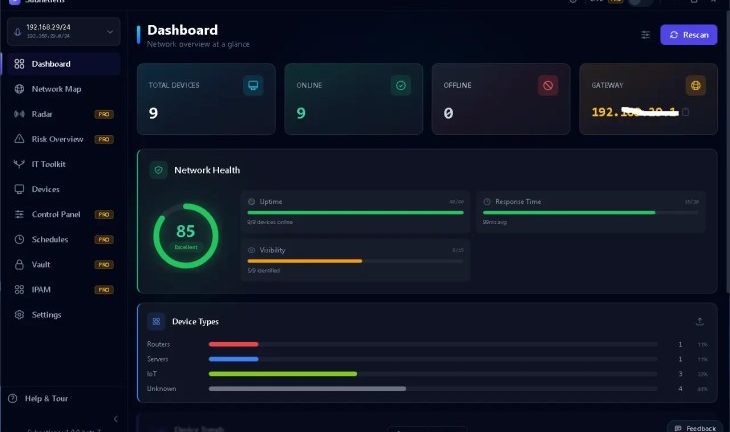Click the "Dashboard" page heading
730x432 pixels.
click(x=182, y=30)
